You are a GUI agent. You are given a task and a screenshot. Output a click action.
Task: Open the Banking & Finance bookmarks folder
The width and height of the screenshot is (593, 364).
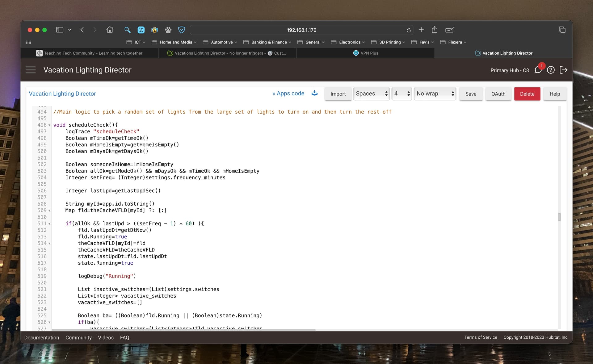click(x=267, y=42)
